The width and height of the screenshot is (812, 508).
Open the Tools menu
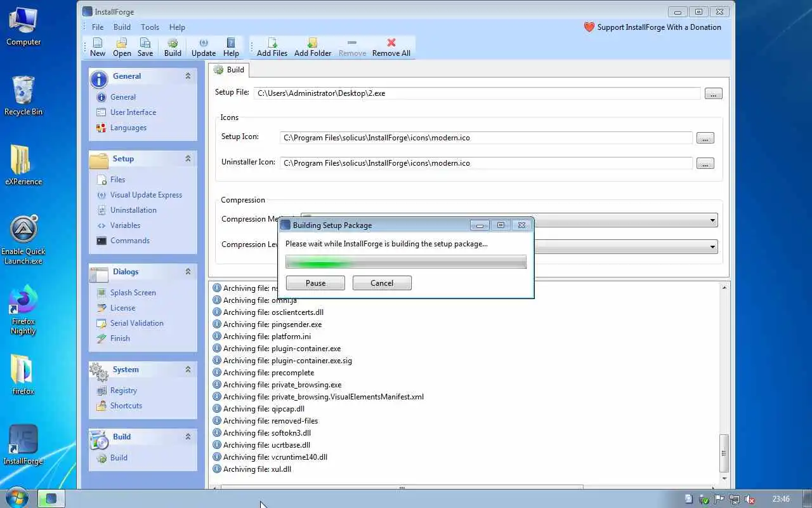pos(150,27)
